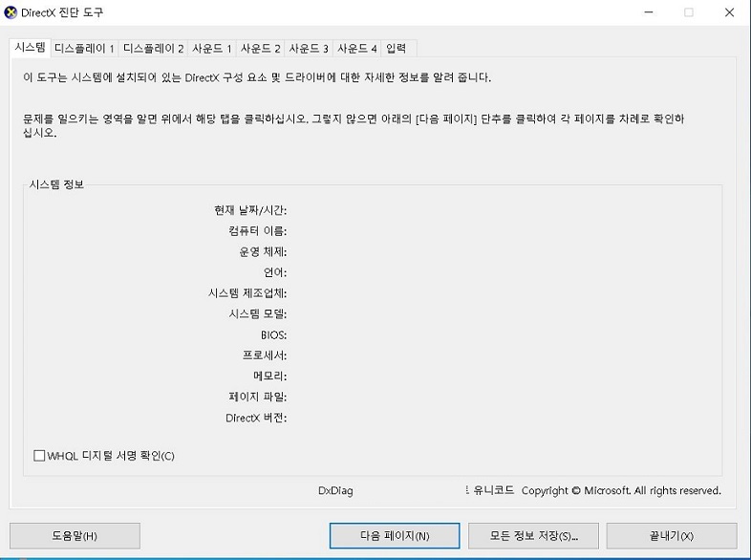Click the 프로세서 label

265,355
